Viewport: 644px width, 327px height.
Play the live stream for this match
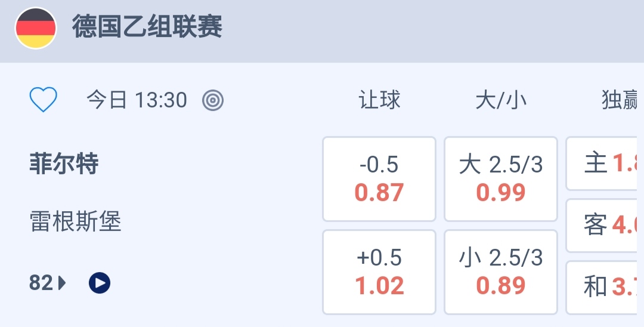point(100,282)
